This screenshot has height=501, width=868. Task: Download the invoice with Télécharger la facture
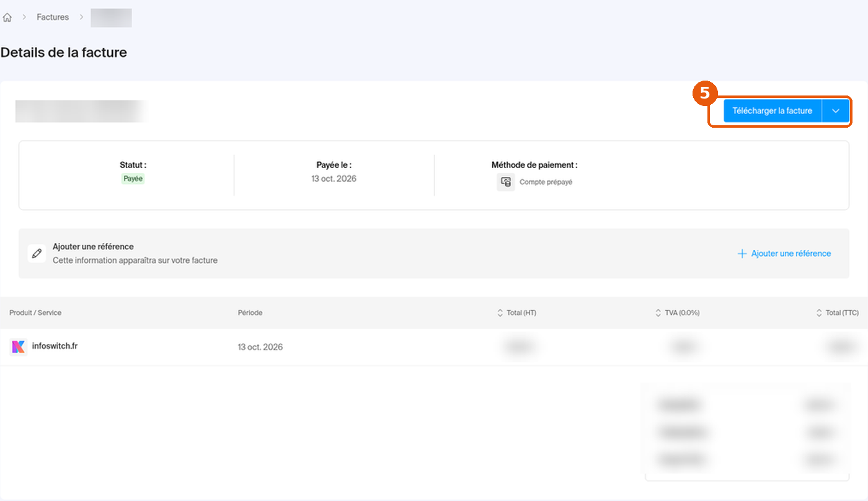[772, 111]
